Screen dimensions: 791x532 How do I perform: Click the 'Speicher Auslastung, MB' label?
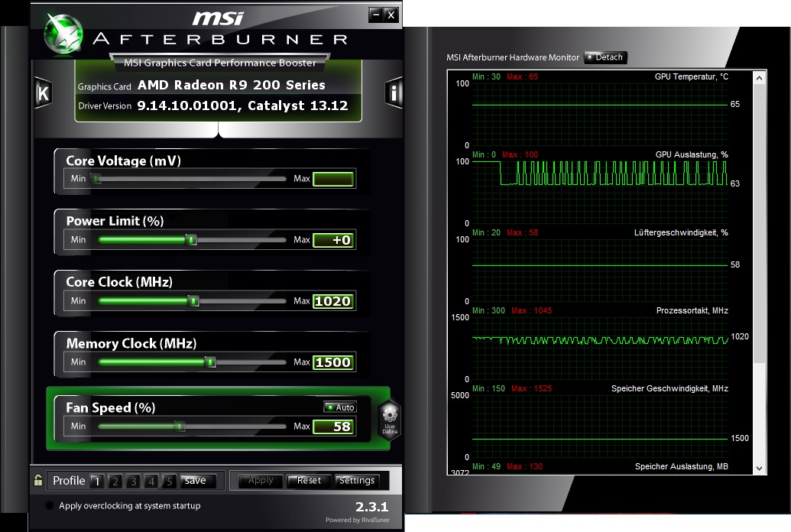(x=681, y=466)
